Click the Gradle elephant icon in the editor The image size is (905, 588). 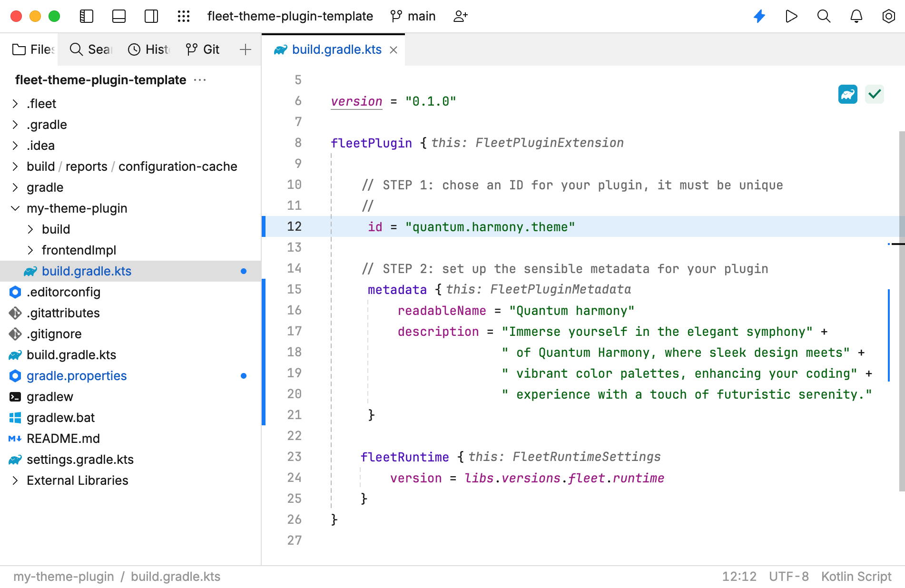tap(847, 94)
